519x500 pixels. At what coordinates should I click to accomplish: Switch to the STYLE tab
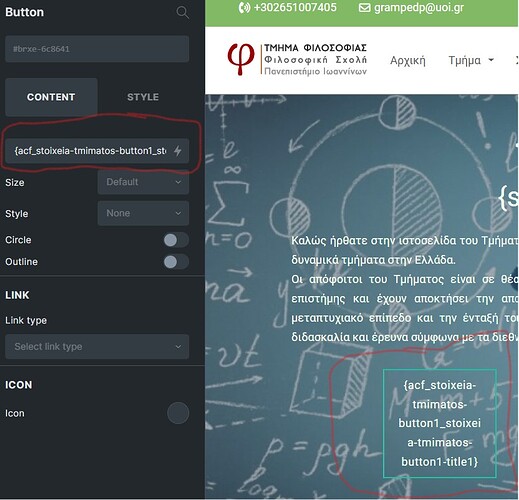143,97
